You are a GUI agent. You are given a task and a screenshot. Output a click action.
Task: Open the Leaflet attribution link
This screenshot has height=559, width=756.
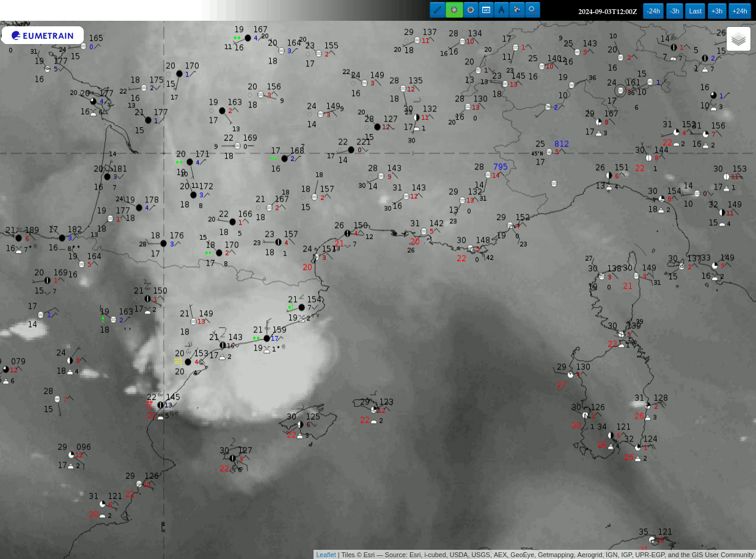click(326, 555)
